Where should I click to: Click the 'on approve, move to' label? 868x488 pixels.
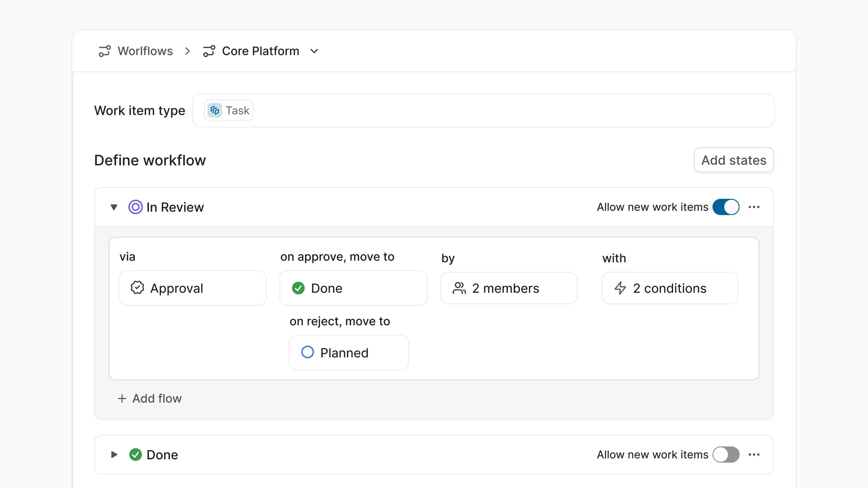tap(337, 257)
